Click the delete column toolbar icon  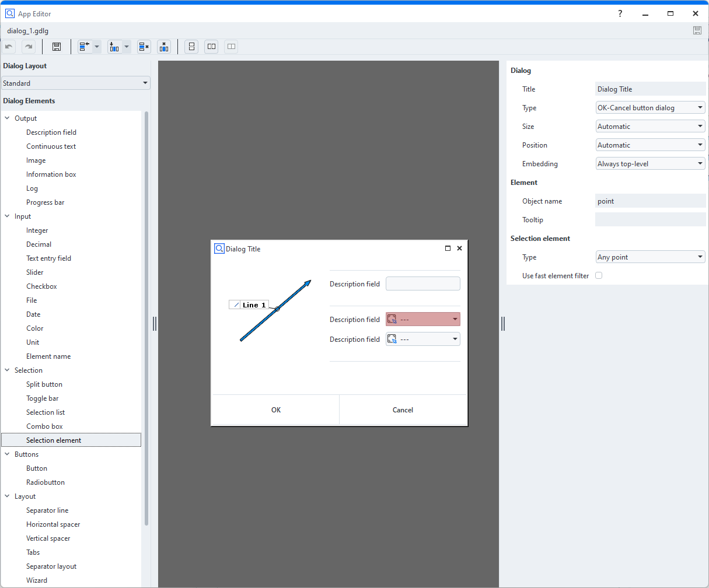pyautogui.click(x=164, y=47)
